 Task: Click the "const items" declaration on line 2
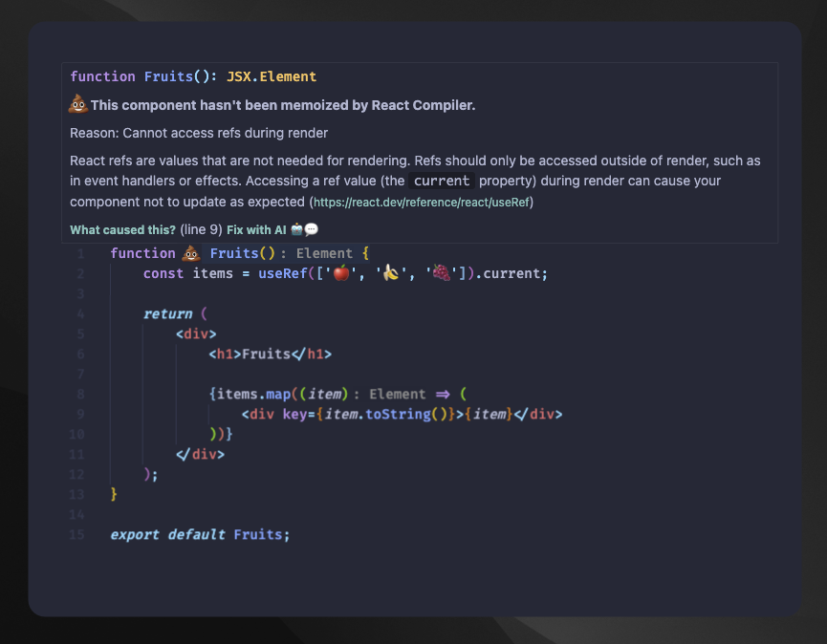[187, 273]
